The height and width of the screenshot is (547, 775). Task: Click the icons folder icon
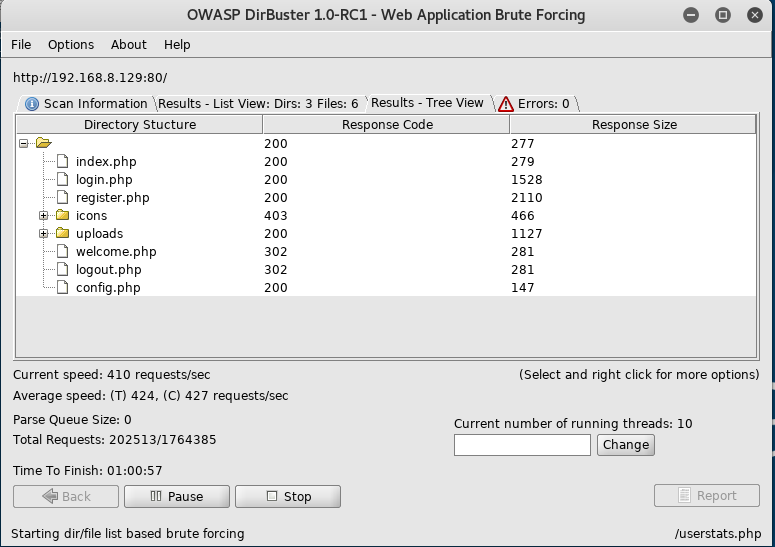62,215
